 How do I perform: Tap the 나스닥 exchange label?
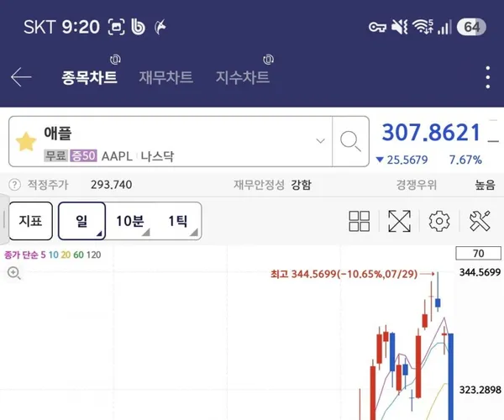tap(157, 156)
